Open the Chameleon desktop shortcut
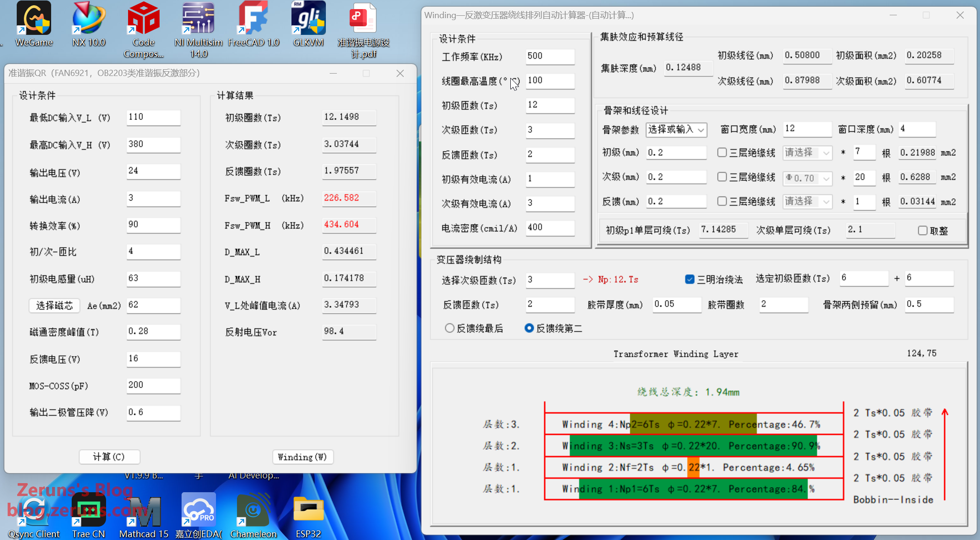The width and height of the screenshot is (980, 540). [253, 510]
